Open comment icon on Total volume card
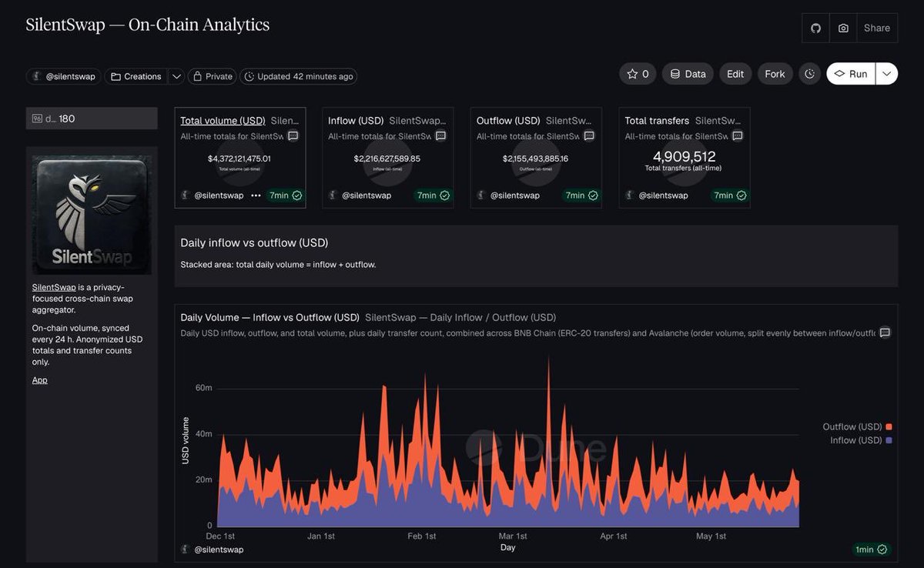The image size is (924, 568). (x=293, y=136)
